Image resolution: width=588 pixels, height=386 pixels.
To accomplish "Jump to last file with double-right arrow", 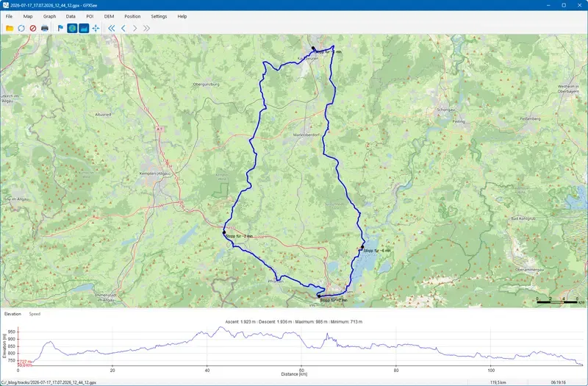I will (x=146, y=28).
